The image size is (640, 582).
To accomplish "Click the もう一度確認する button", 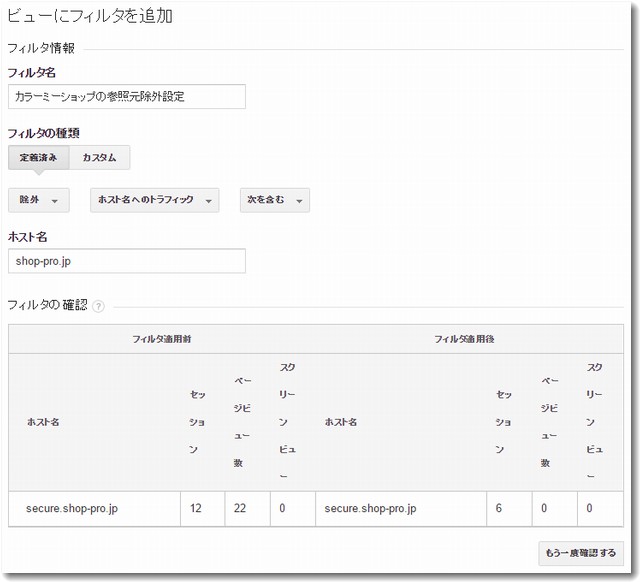I will pyautogui.click(x=581, y=553).
